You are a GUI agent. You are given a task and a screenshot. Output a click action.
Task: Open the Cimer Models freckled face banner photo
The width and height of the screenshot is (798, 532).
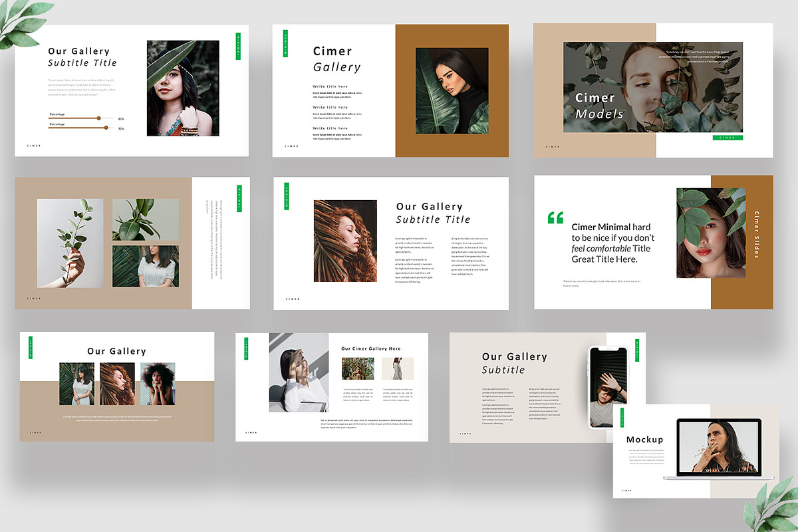pos(653,87)
